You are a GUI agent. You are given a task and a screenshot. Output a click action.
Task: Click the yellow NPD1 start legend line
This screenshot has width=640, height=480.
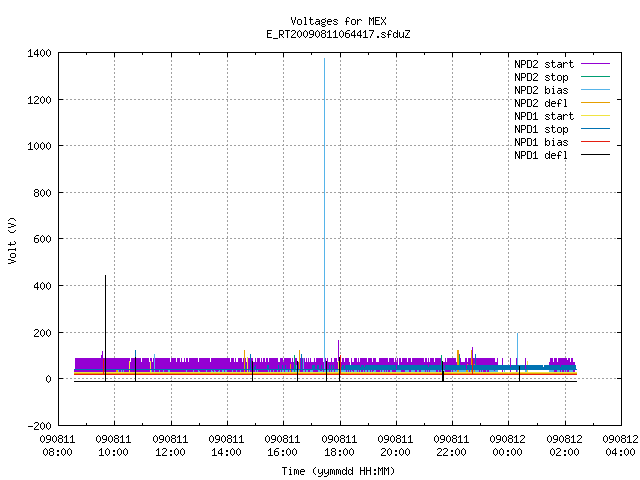tap(595, 116)
